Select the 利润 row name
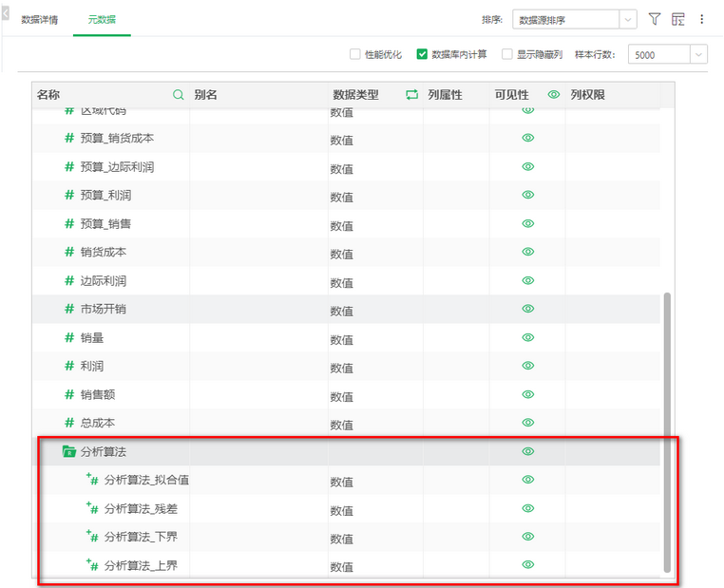 pos(92,366)
